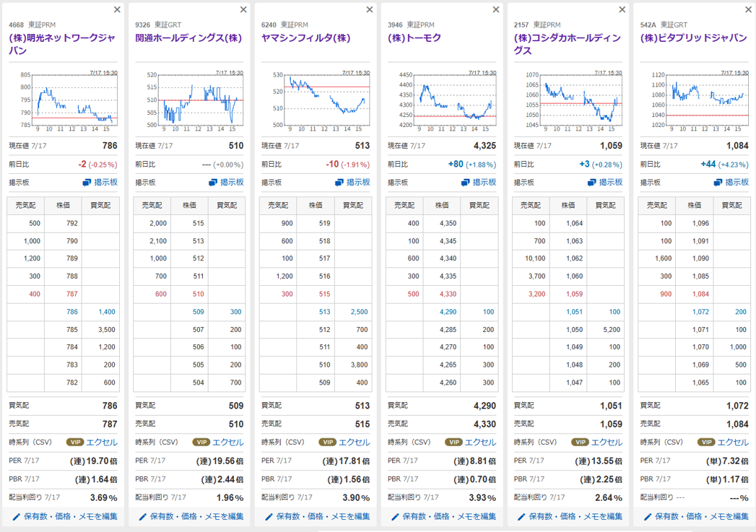
Task: Select 売気配 header in ヤマシンフィルタ order book
Action: (x=278, y=205)
